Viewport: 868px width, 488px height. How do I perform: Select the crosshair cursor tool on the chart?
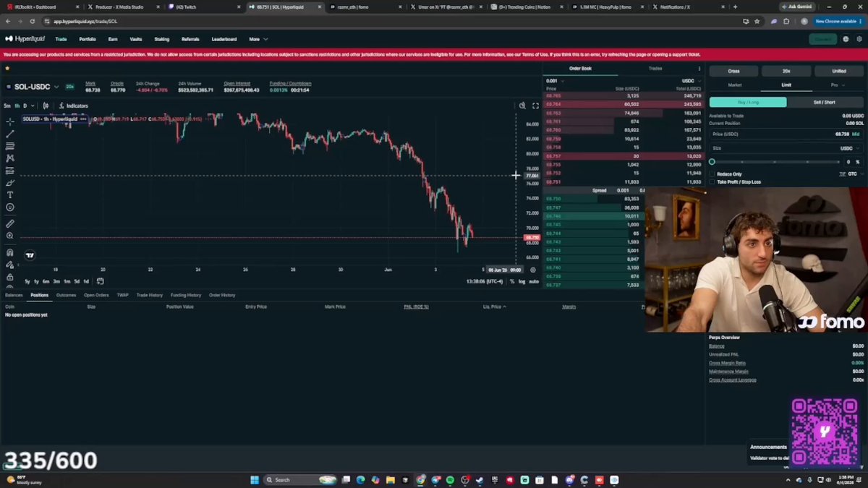tap(10, 121)
